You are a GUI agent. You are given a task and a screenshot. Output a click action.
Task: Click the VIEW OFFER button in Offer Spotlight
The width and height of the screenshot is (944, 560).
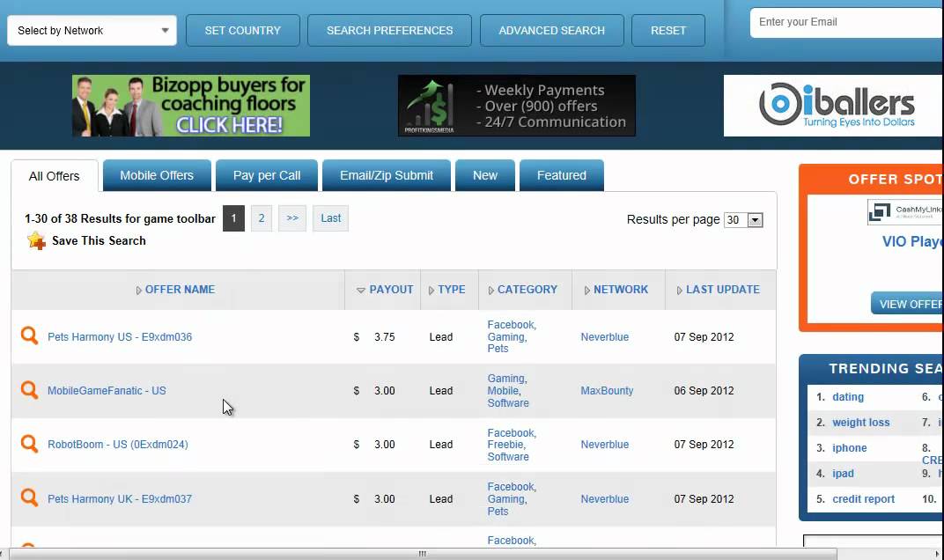tap(907, 304)
